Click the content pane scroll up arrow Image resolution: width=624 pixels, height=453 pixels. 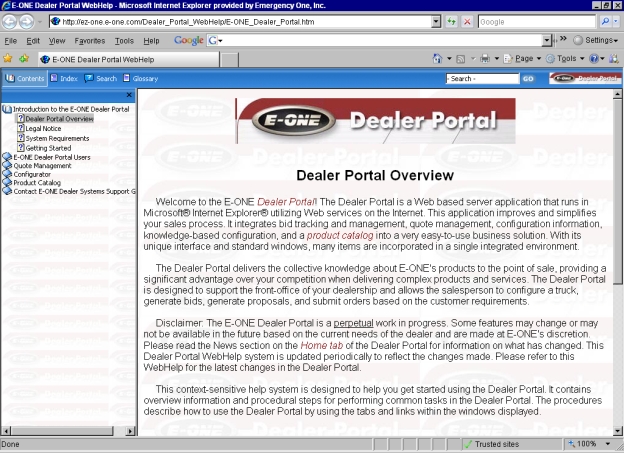pyautogui.click(x=617, y=94)
